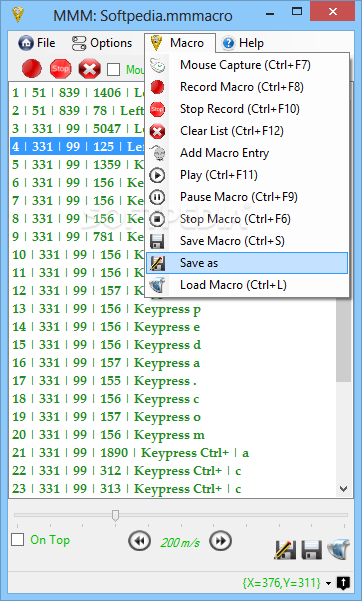Select row 17 Keypress period
The height and width of the screenshot is (601, 362).
[x=173, y=381]
